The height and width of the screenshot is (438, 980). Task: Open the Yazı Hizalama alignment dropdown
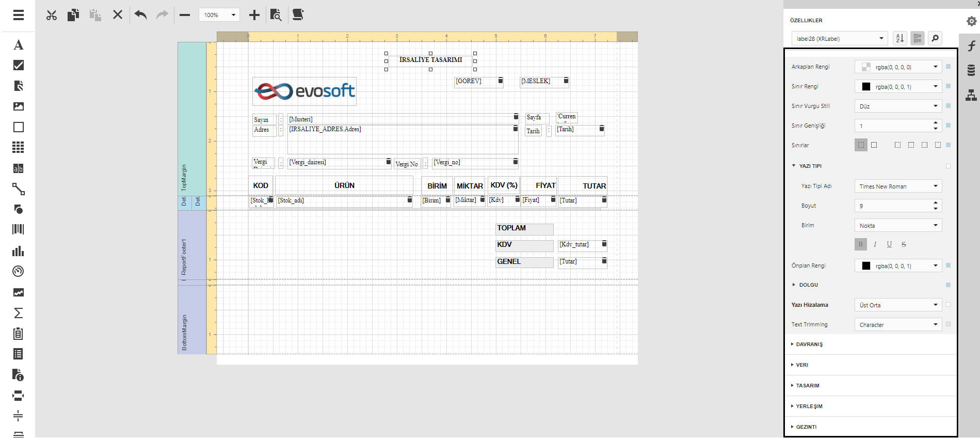coord(898,305)
